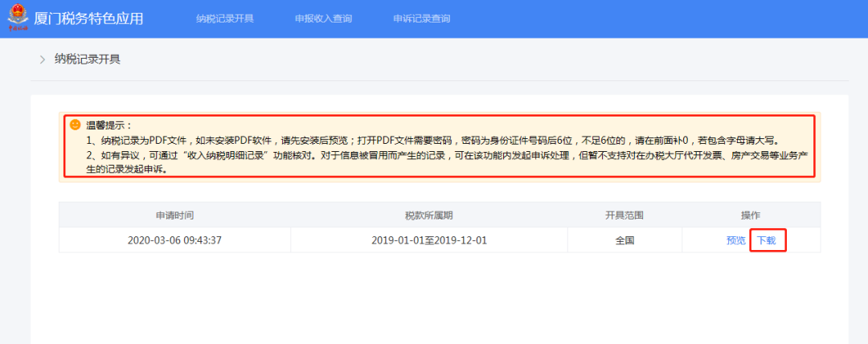Open the 申诉记录查询 menu item
This screenshot has height=344, width=868.
click(422, 18)
